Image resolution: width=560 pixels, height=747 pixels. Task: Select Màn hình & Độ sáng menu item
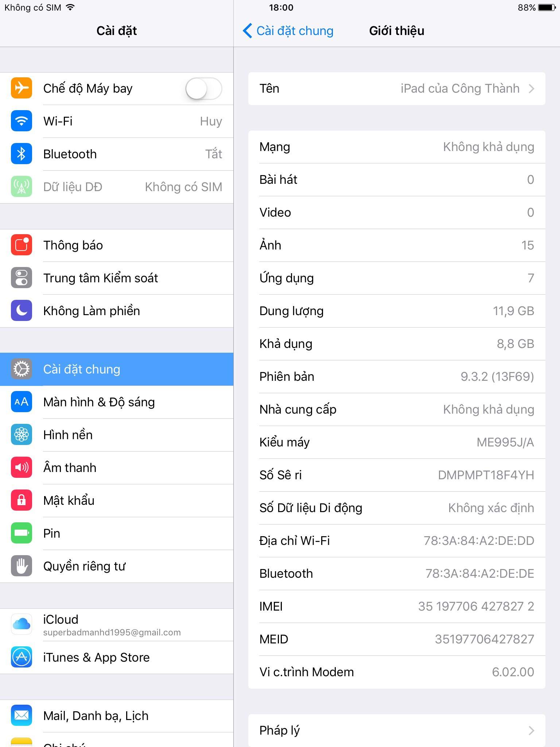pyautogui.click(x=117, y=402)
